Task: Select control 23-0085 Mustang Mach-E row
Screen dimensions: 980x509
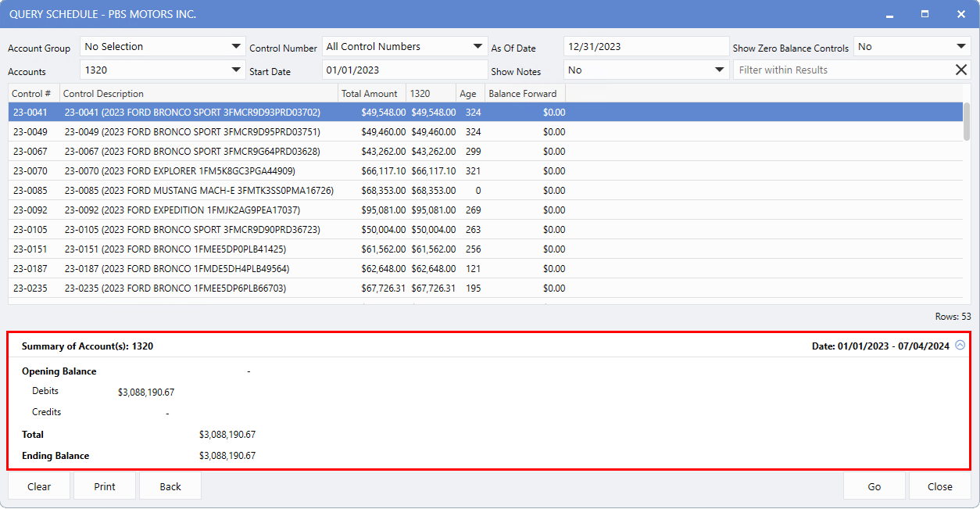Action: point(485,191)
